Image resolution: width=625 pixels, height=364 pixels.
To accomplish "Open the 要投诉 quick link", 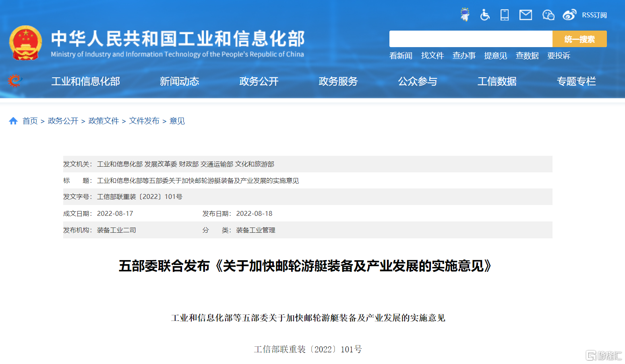I will 559,56.
